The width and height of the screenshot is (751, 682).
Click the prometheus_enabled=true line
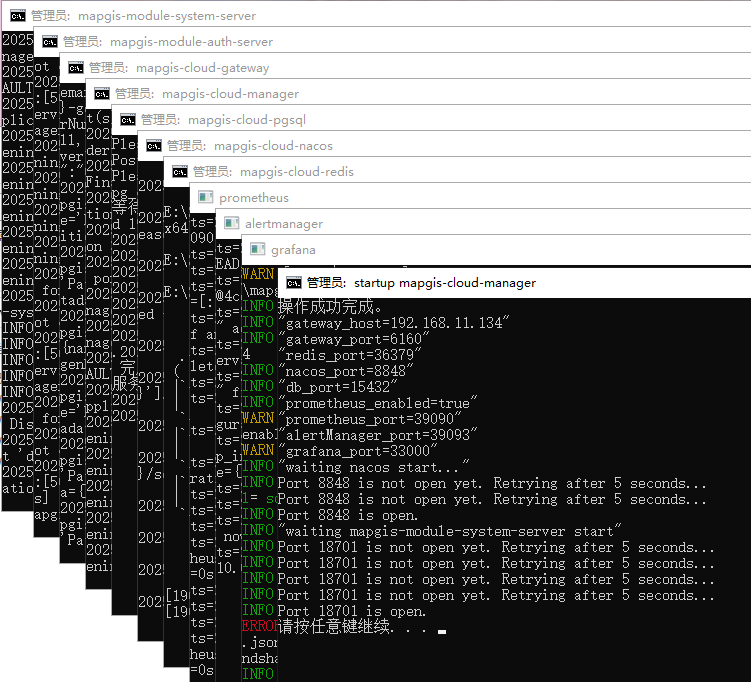click(x=377, y=403)
